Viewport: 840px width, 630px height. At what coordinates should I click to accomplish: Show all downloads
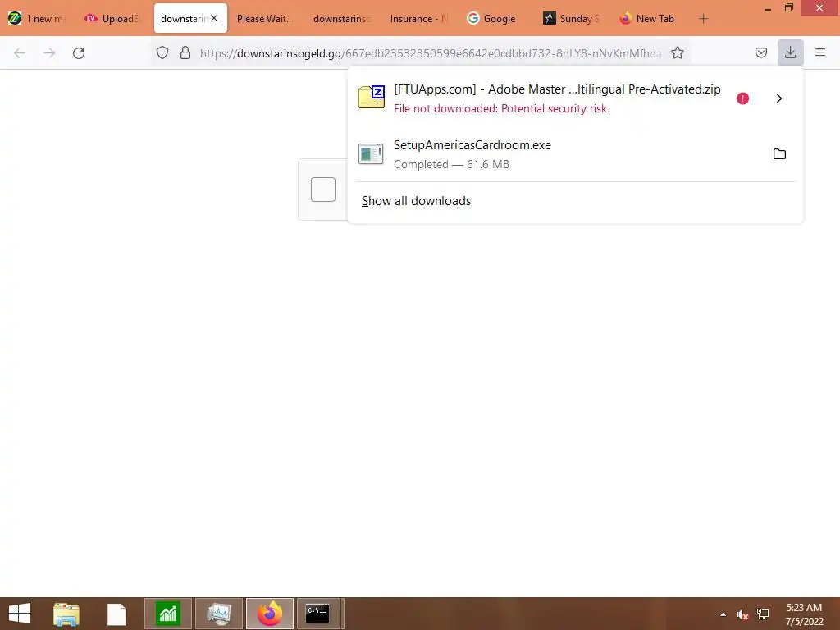(416, 201)
